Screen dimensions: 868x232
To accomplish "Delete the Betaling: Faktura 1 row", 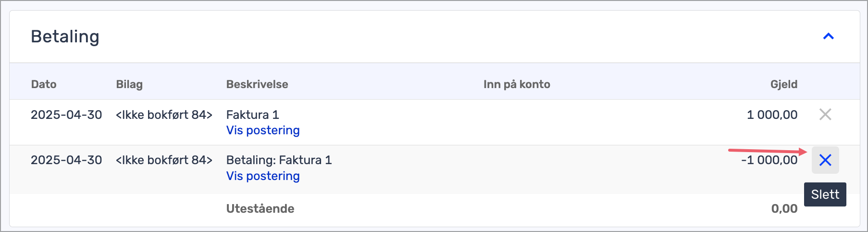I will pos(825,160).
